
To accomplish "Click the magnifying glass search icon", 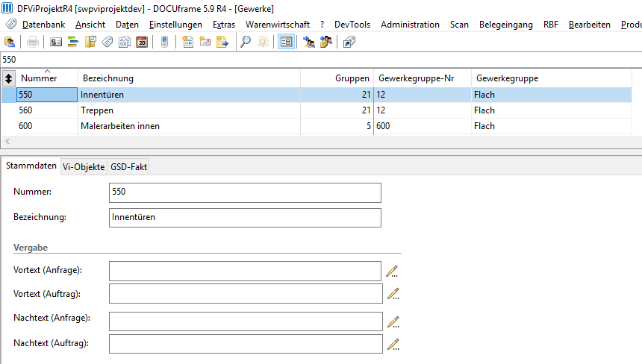I will pos(246,42).
